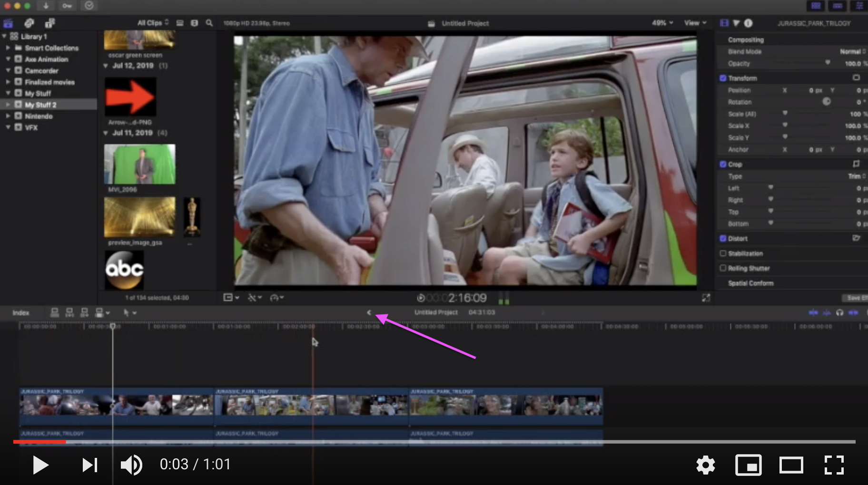Select the red arrow PNG thumbnail
Image resolution: width=868 pixels, height=485 pixels.
(x=130, y=97)
